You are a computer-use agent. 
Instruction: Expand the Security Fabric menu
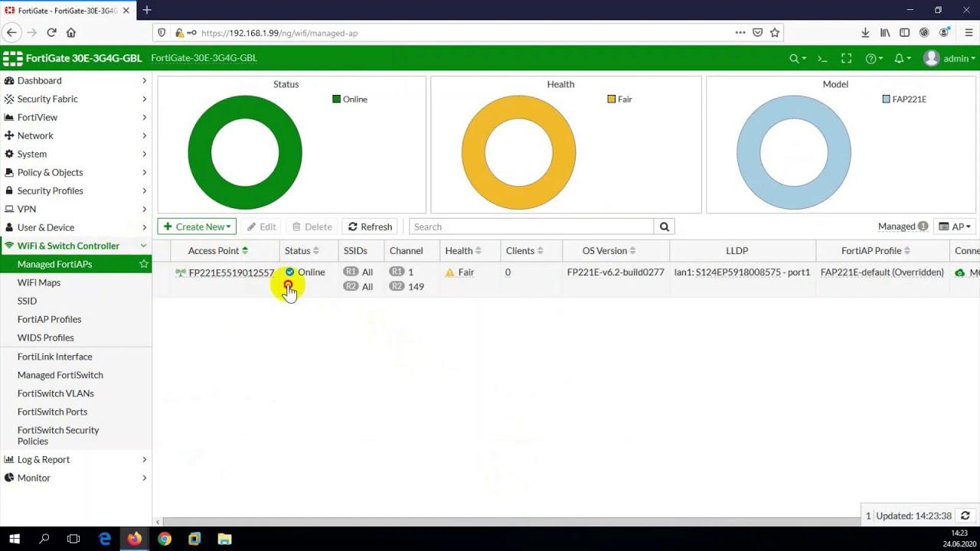coord(76,99)
